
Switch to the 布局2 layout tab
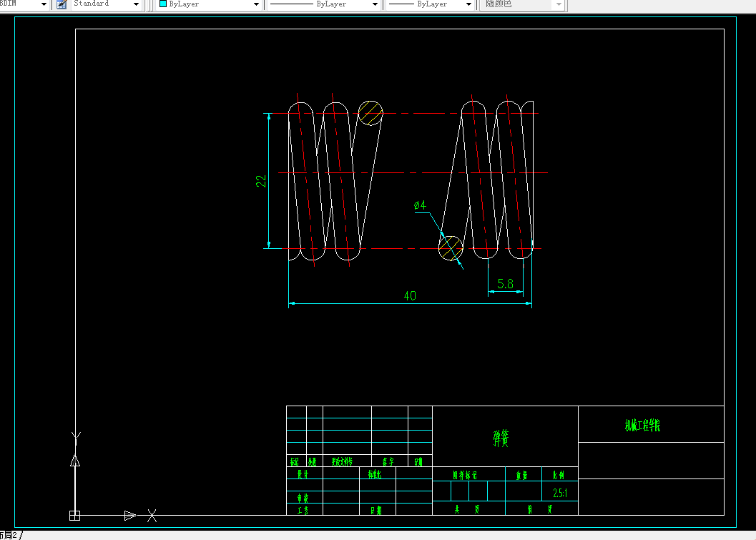(9, 535)
